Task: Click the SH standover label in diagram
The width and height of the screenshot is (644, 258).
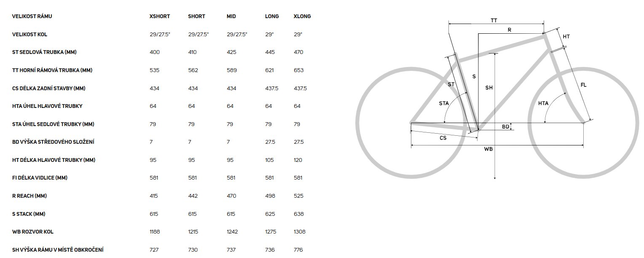Action: 489,88
